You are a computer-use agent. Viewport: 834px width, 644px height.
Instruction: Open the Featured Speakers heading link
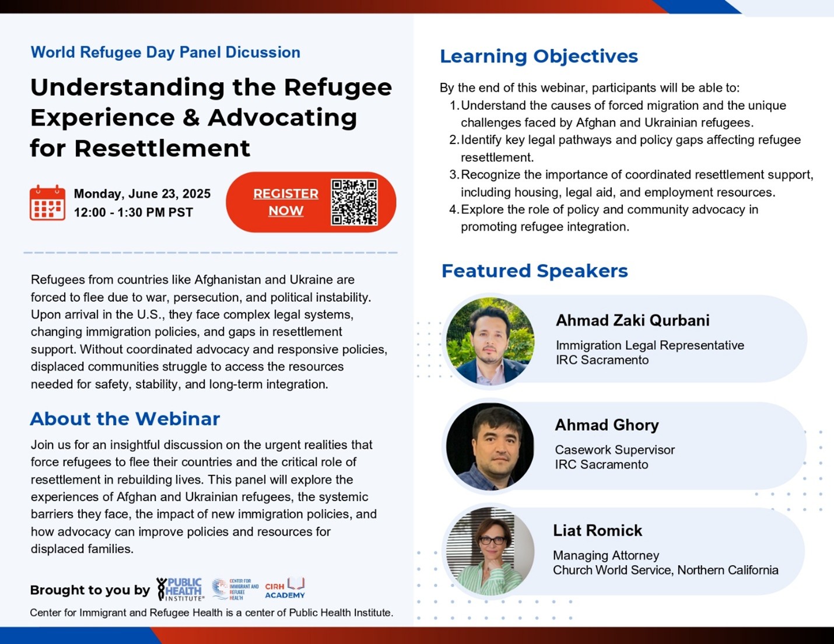tap(535, 270)
